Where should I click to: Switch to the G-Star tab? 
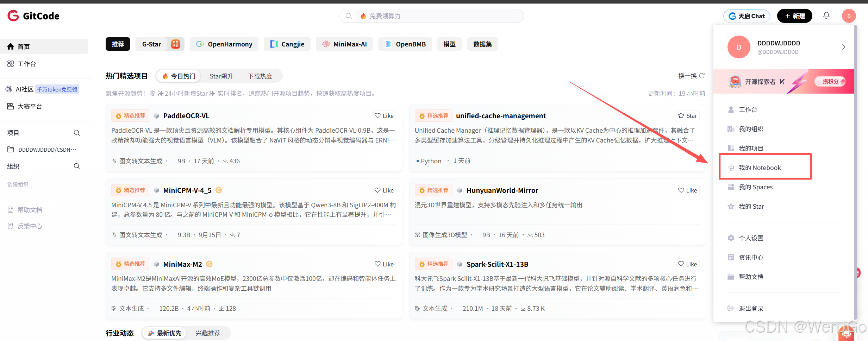click(x=160, y=44)
